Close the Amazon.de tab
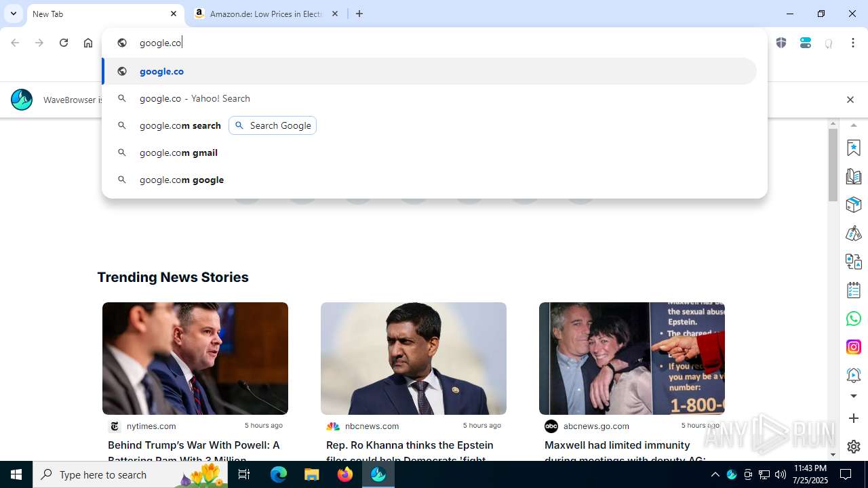Image resolution: width=868 pixels, height=488 pixels. [335, 14]
